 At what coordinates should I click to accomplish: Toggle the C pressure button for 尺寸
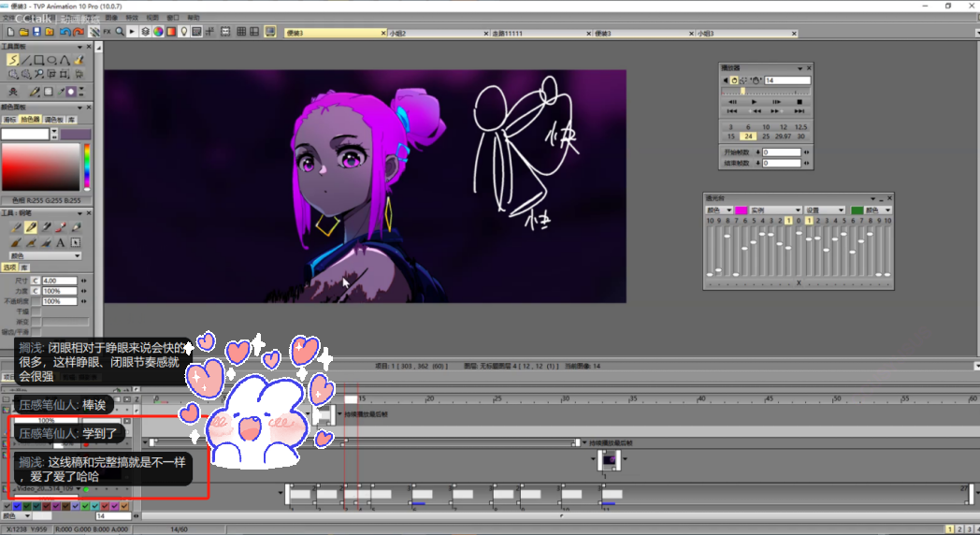pos(36,281)
